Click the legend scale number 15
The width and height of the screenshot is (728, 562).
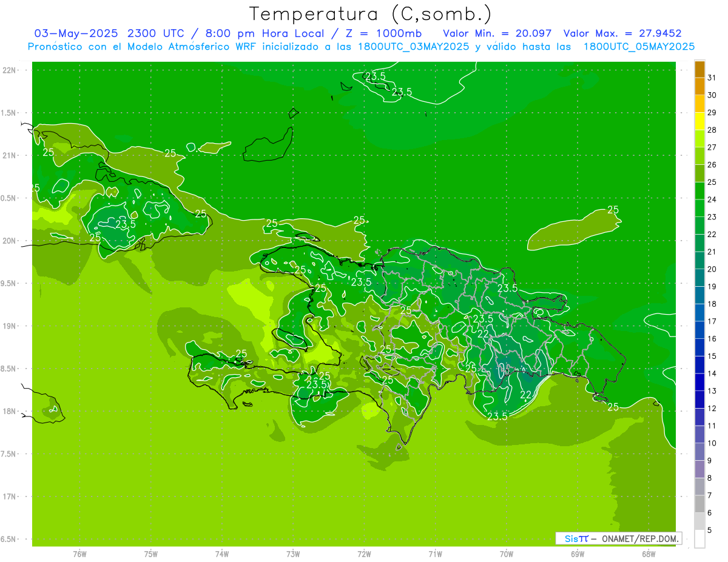tap(712, 356)
